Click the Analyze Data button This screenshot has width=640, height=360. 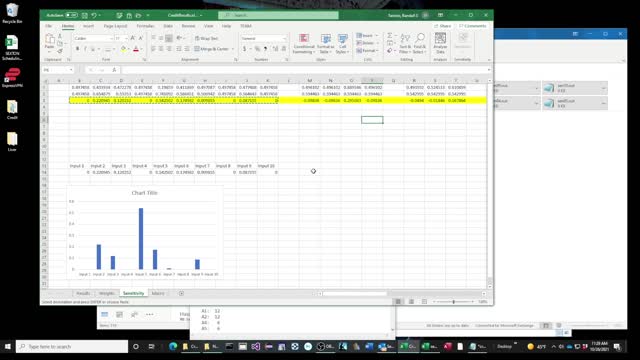click(440, 44)
